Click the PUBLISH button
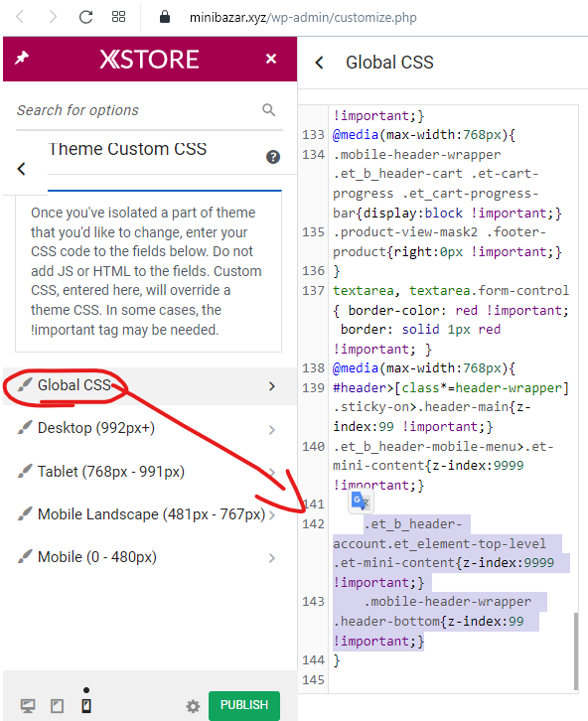Image resolution: width=588 pixels, height=721 pixels. [x=244, y=705]
